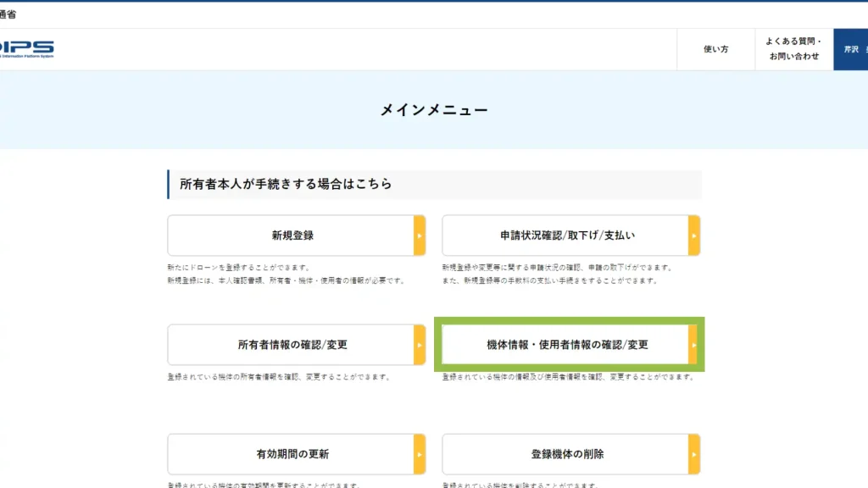Click yellow arrow on 登録機体の削除 button
Screen dimensions: 868x488
693,454
